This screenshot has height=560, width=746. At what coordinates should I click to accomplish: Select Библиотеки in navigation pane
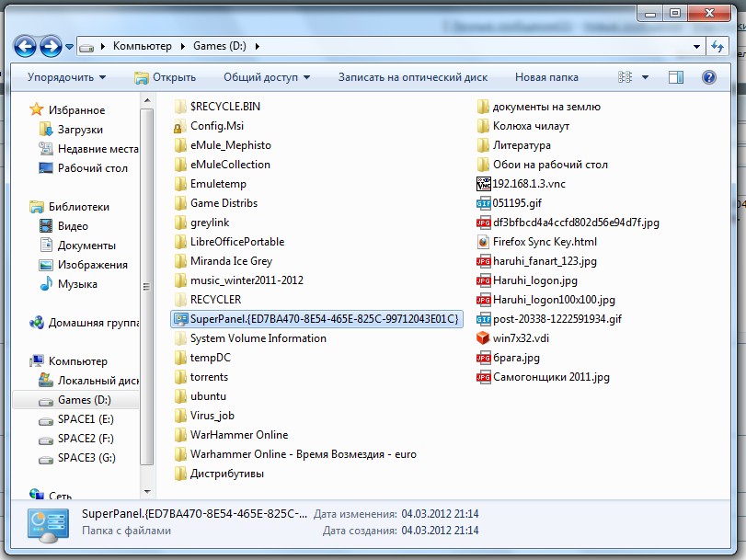69,207
